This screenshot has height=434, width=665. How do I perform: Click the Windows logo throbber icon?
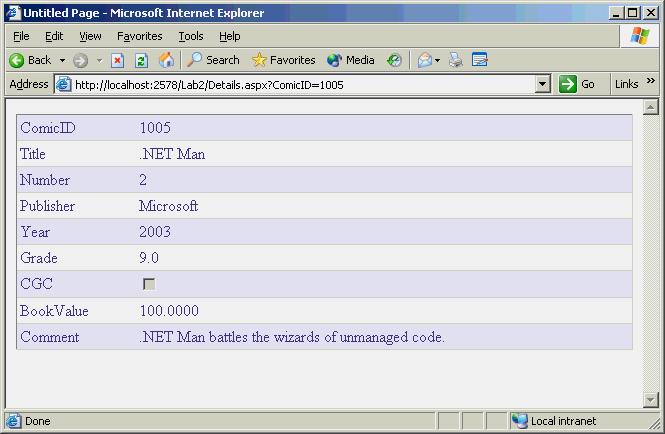click(640, 36)
